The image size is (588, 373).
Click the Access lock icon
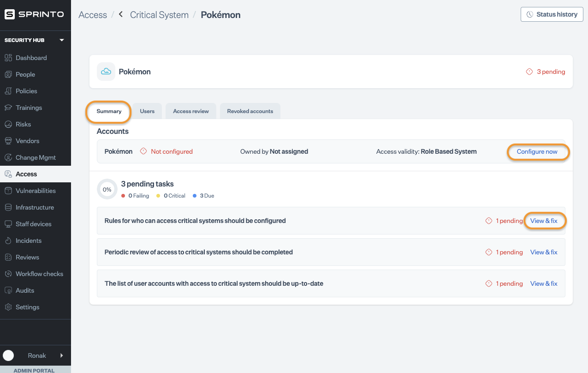[x=8, y=174]
